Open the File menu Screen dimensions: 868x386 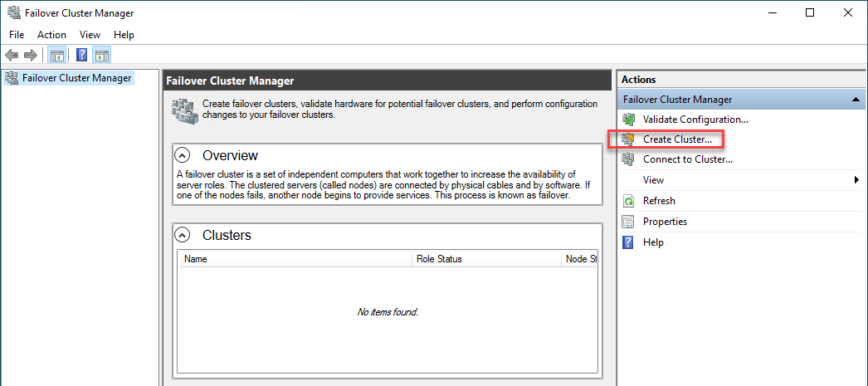17,35
